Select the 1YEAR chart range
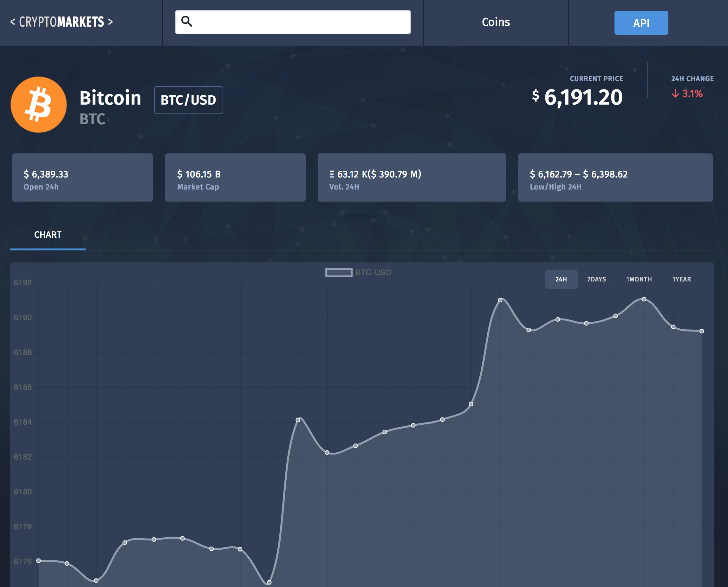Viewport: 728px width, 587px height. click(x=681, y=279)
